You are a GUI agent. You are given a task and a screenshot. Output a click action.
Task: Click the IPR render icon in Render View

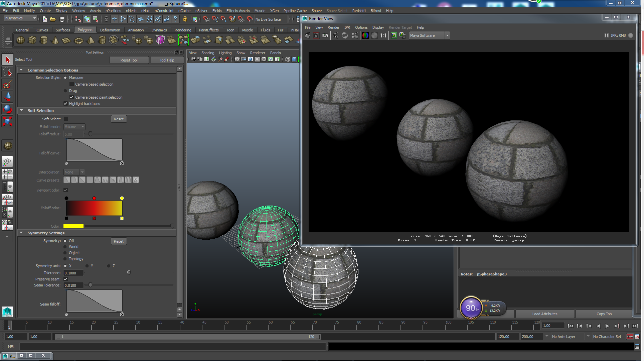[x=336, y=35]
